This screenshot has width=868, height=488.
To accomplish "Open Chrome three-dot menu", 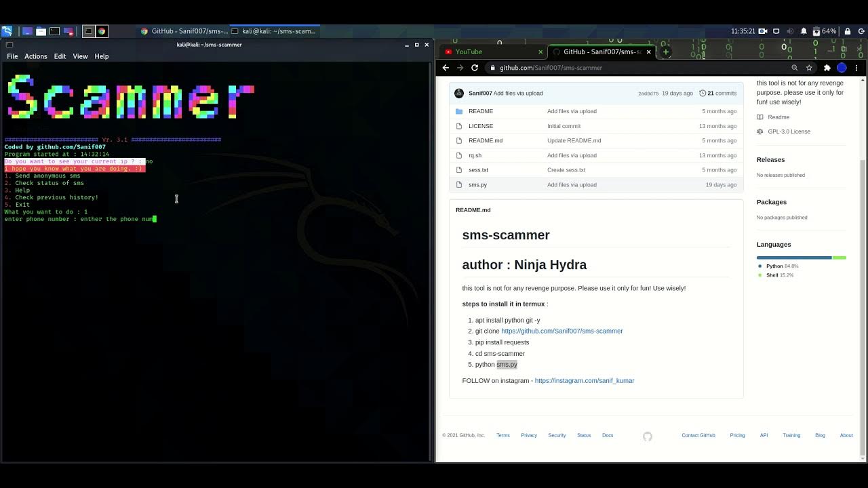I will 856,68.
